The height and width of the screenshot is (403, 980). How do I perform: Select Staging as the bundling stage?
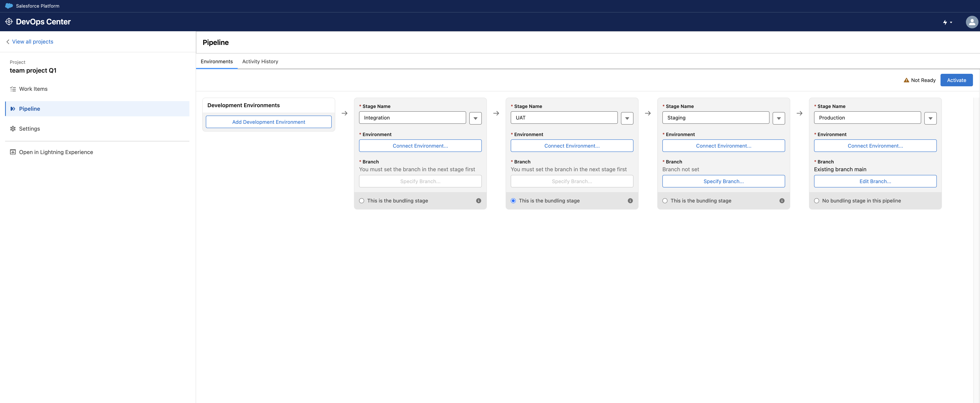pyautogui.click(x=665, y=201)
